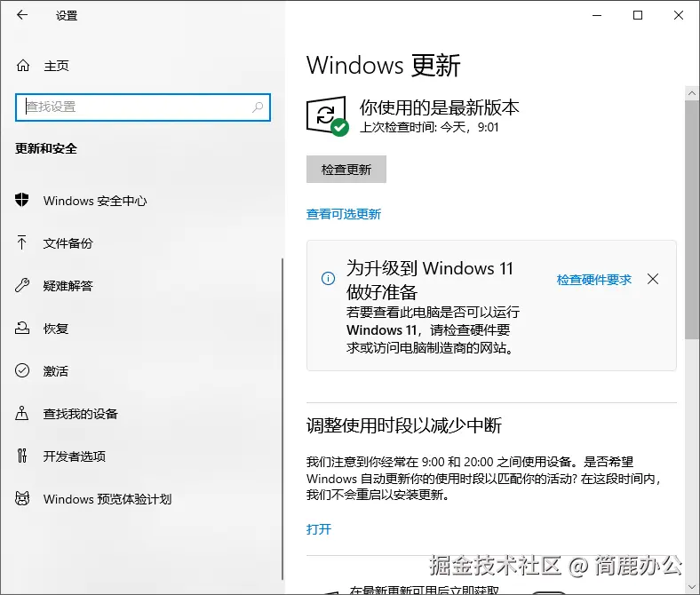This screenshot has height=595, width=700.
Task: Click the 文件备份 upload arrow icon
Action: pyautogui.click(x=22, y=242)
